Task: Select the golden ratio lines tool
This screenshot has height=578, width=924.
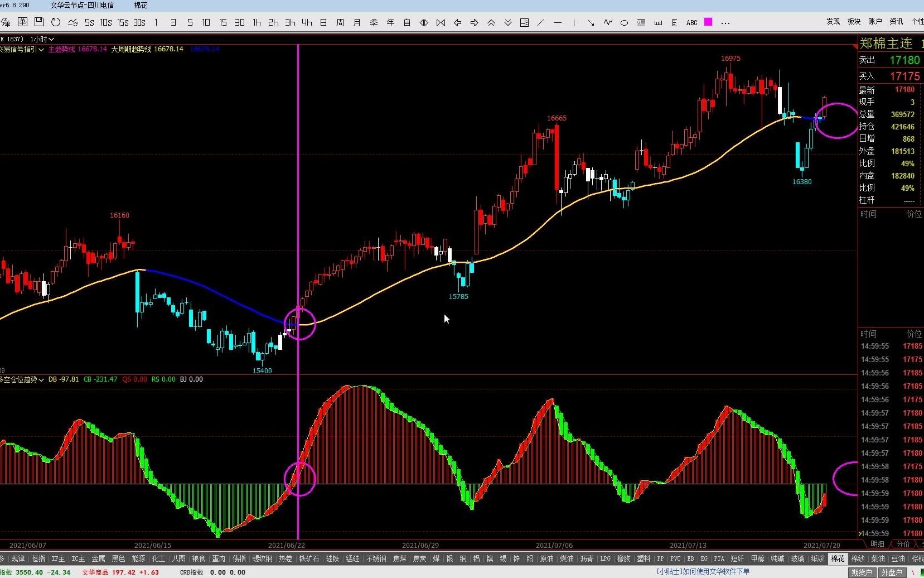Action: [x=641, y=22]
